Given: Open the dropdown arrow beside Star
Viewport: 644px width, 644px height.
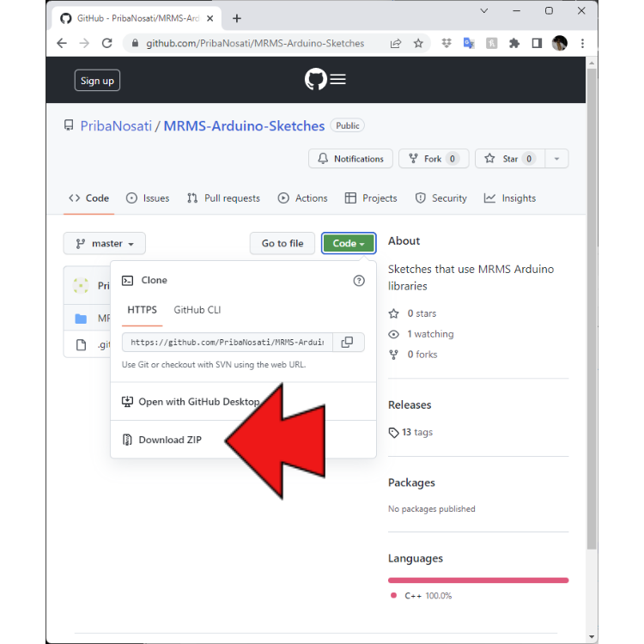Looking at the screenshot, I should [556, 159].
